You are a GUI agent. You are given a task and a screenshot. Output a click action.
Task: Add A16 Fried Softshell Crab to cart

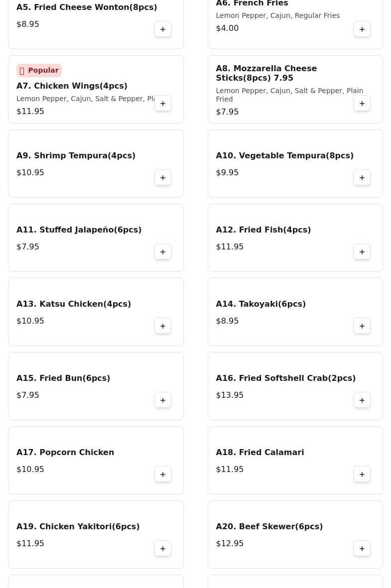(362, 400)
